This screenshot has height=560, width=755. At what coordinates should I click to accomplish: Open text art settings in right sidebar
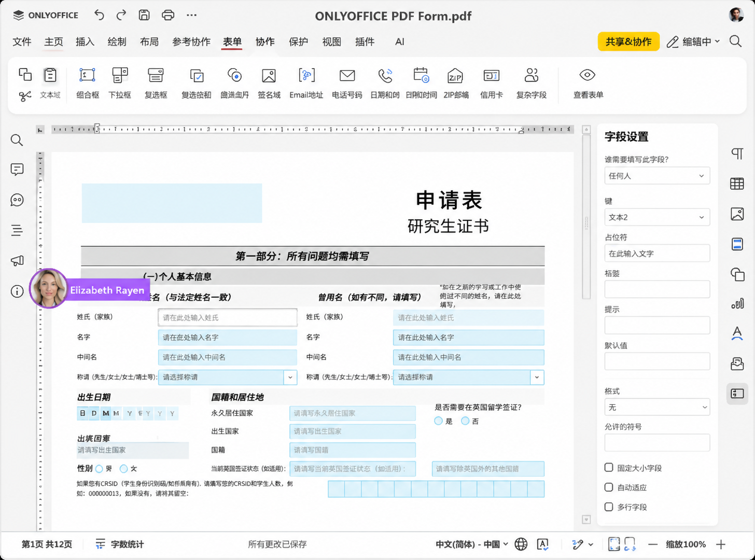[x=737, y=333]
